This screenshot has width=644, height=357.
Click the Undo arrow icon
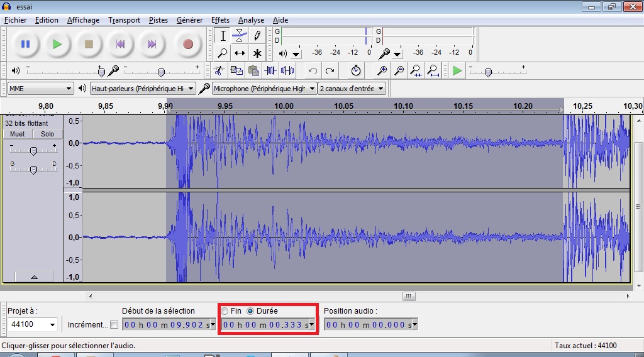point(313,70)
